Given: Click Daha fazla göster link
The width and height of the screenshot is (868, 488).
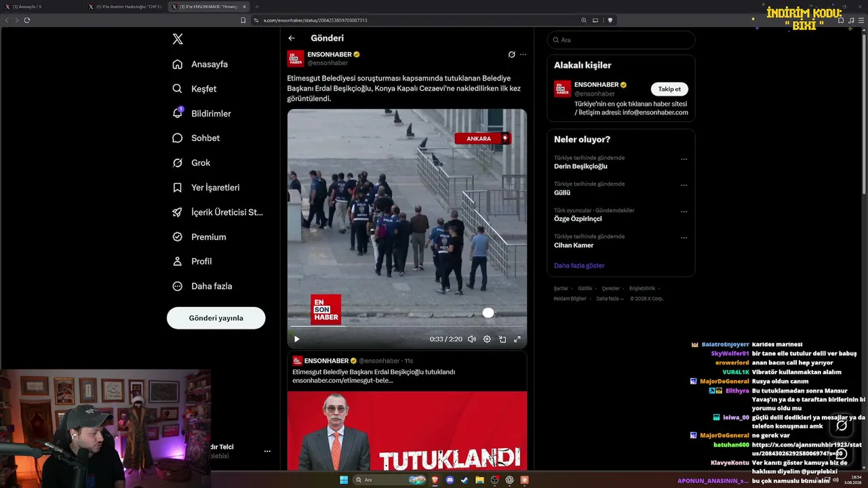Looking at the screenshot, I should (x=579, y=266).
